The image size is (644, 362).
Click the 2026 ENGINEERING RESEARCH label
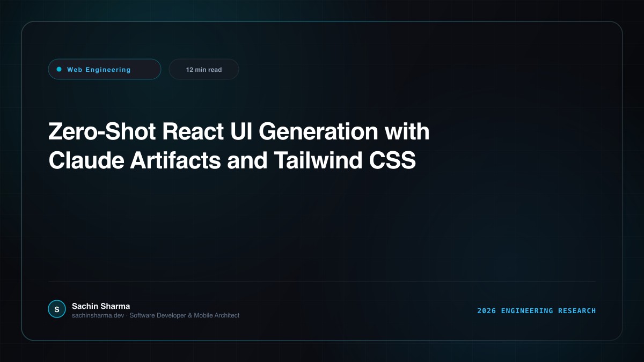pos(537,311)
